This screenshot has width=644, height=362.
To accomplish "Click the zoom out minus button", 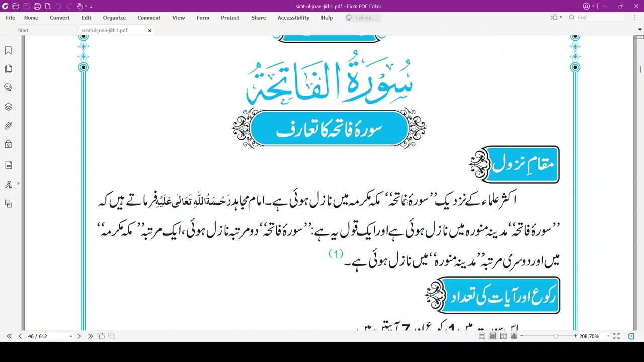I will click(x=522, y=336).
